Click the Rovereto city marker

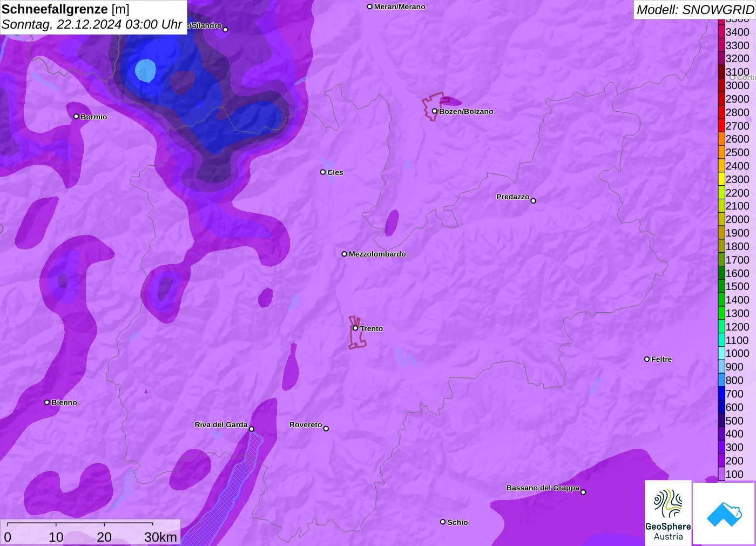pos(326,429)
